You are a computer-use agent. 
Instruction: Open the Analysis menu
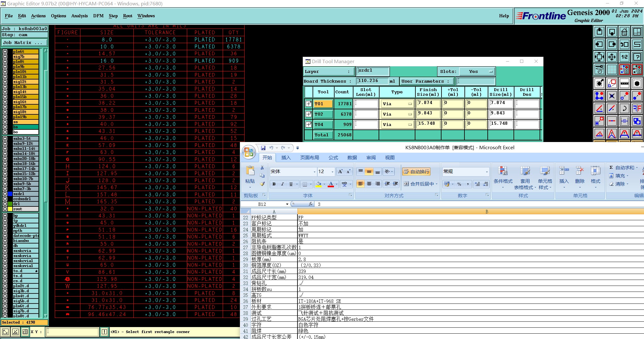(x=80, y=16)
